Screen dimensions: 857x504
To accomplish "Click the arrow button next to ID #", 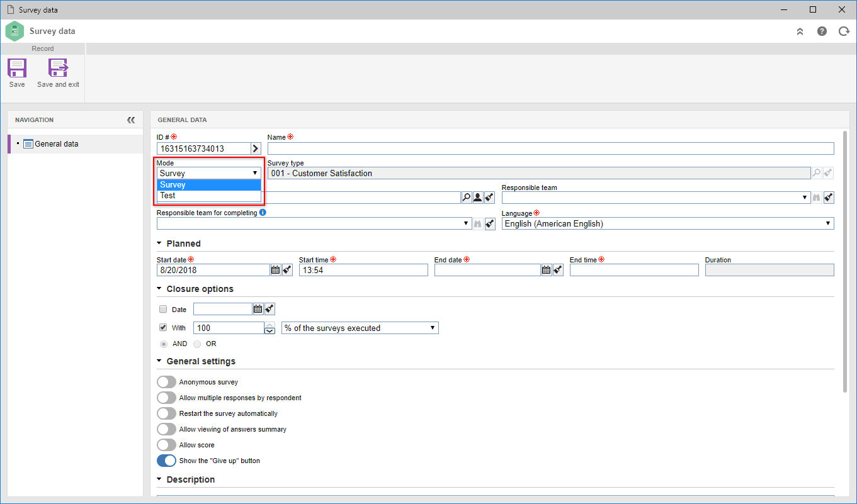I will click(x=256, y=148).
